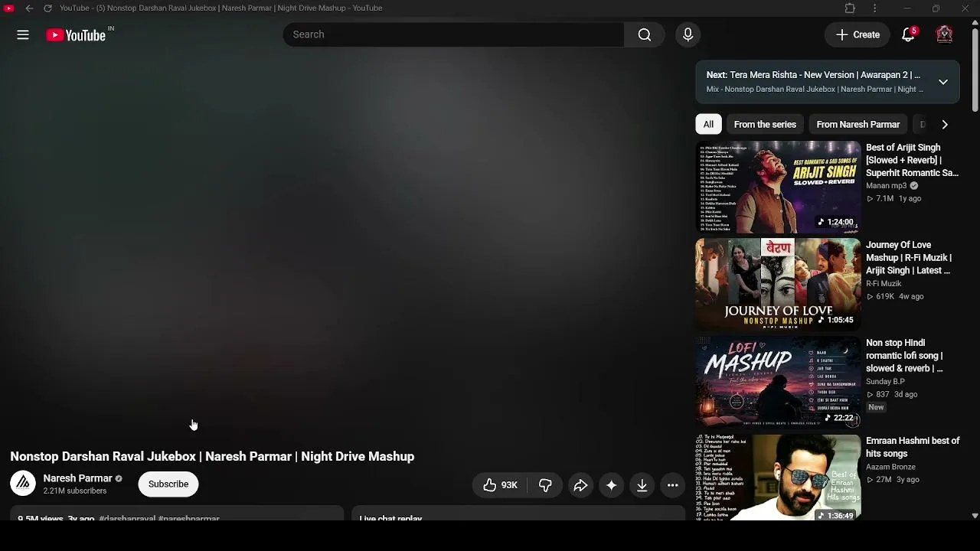Screen dimensions: 980x551
Task: Go back using the title bar arrow
Action: (29, 8)
